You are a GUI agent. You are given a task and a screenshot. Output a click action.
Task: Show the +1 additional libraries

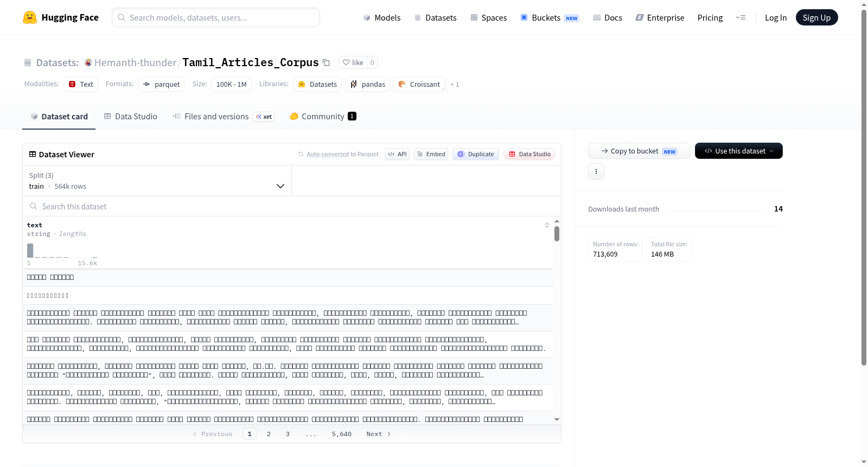(x=455, y=84)
